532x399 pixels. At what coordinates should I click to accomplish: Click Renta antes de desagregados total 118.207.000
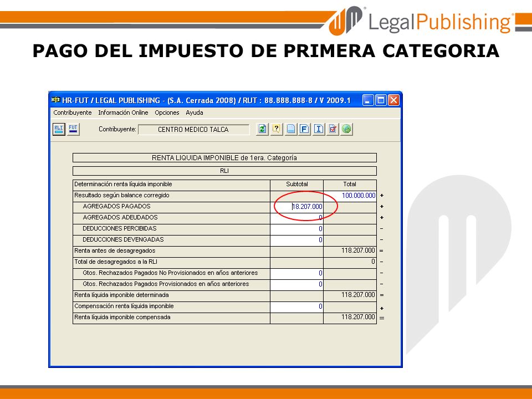(358, 250)
